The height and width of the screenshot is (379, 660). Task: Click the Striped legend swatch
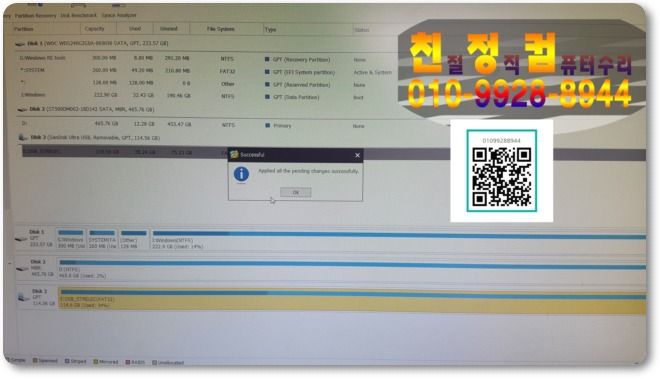pyautogui.click(x=67, y=361)
